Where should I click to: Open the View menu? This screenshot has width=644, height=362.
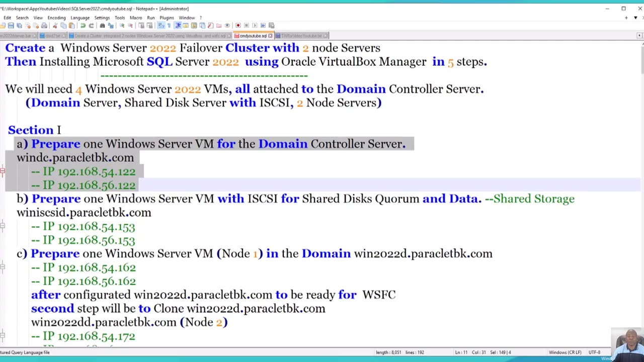(38, 18)
